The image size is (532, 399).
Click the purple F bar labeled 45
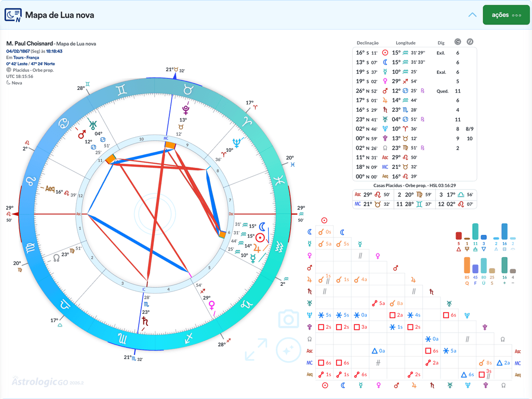pyautogui.click(x=475, y=269)
